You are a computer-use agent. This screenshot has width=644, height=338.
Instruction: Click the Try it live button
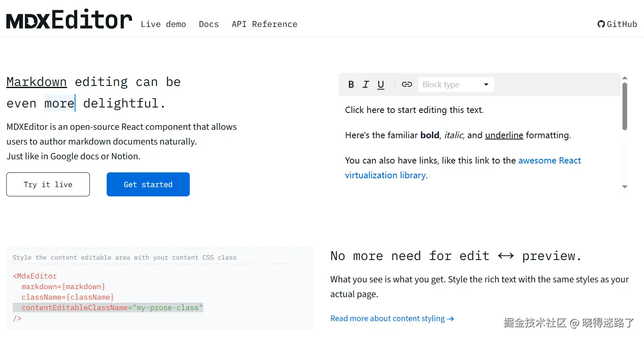[x=48, y=184]
